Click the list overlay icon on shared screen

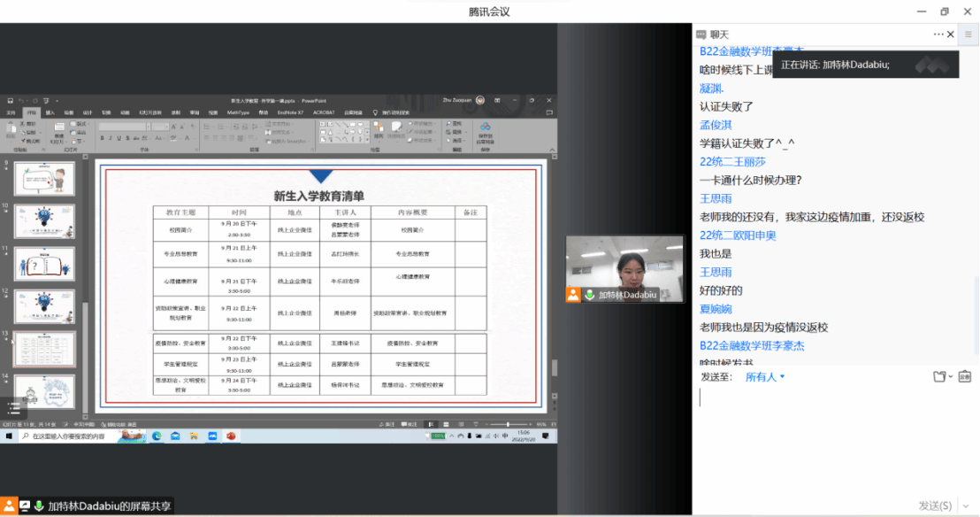[x=13, y=407]
